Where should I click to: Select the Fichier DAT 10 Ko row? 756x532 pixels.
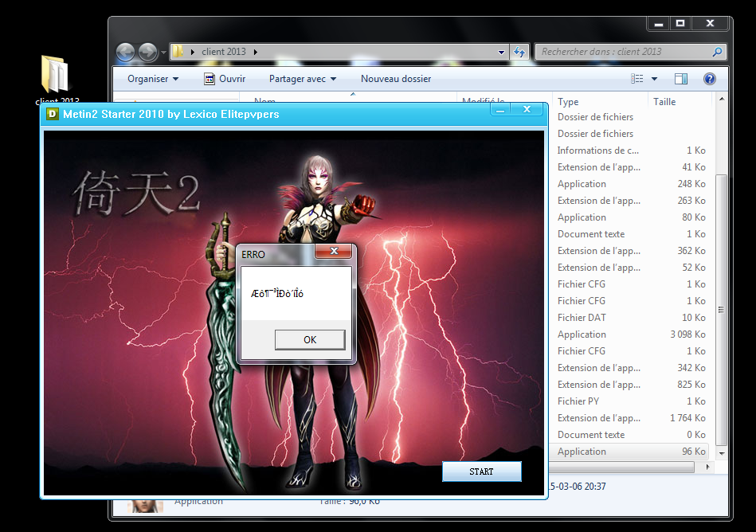629,318
